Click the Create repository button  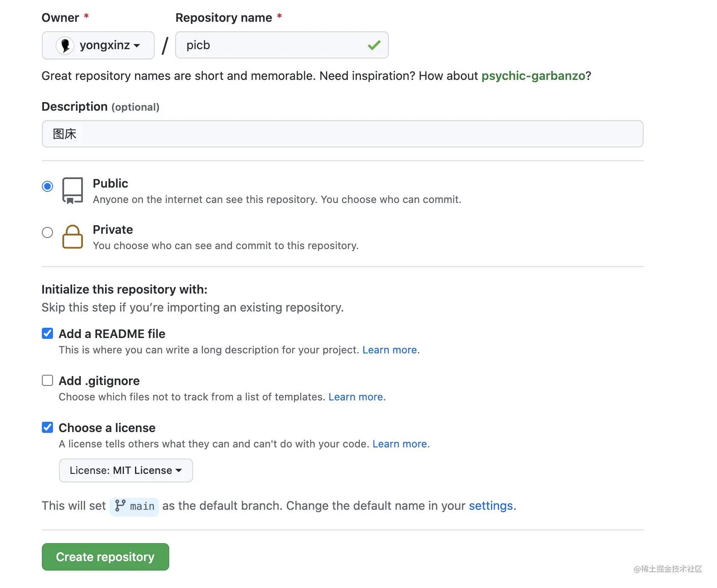click(x=106, y=557)
